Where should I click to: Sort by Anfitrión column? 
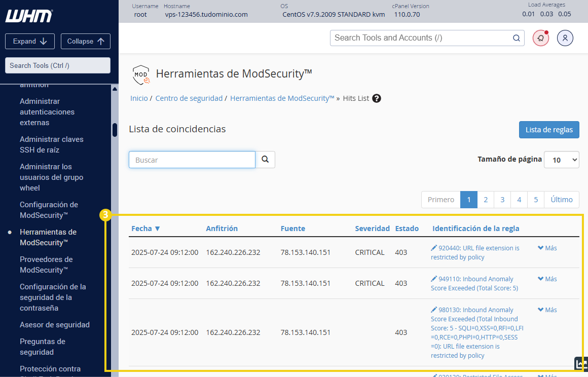[222, 229]
